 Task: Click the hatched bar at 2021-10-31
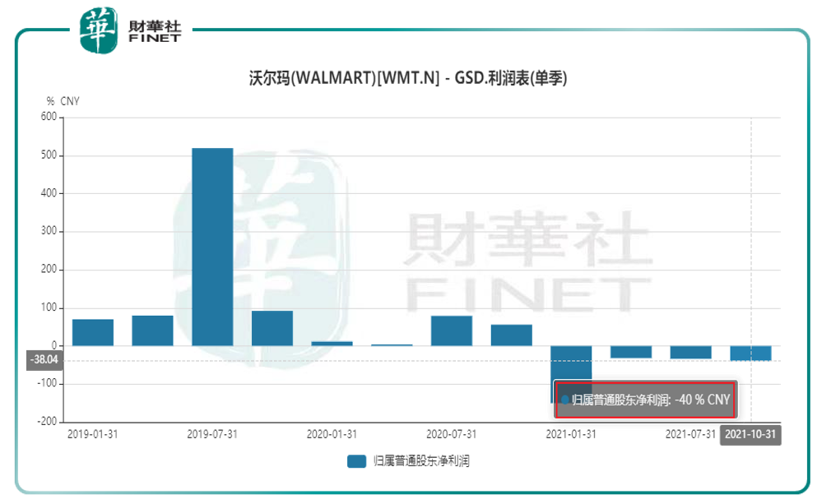pos(751,354)
